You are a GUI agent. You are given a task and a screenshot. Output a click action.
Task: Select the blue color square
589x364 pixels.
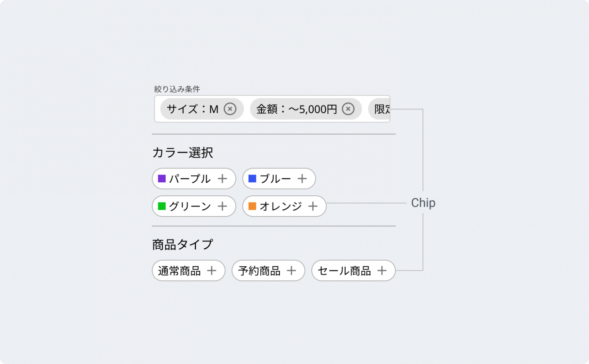(x=252, y=178)
